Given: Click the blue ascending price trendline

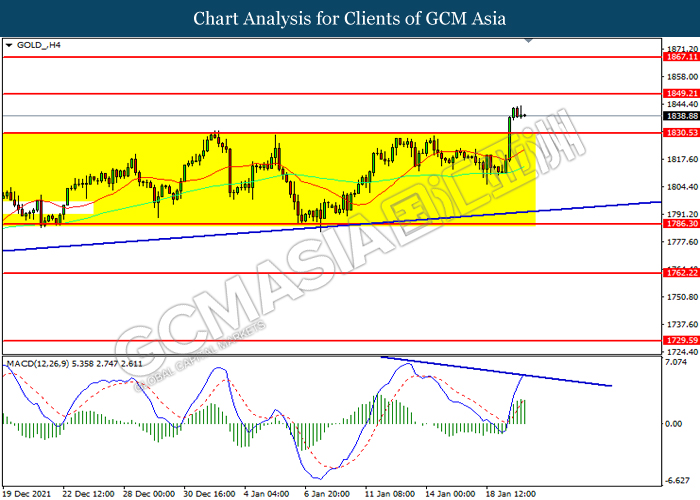Looking at the screenshot, I should coord(331,226).
